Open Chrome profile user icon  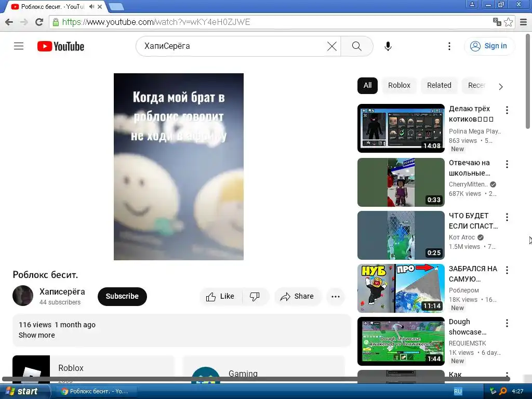[472, 4]
